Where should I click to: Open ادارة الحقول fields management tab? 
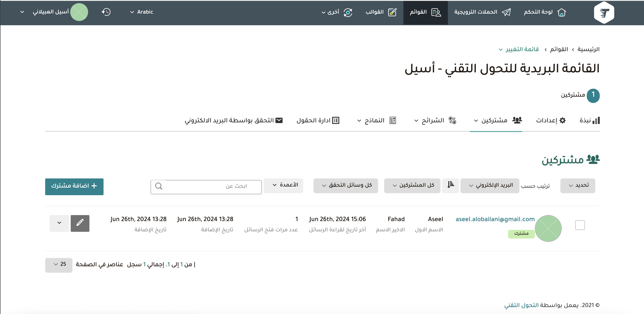pyautogui.click(x=318, y=121)
